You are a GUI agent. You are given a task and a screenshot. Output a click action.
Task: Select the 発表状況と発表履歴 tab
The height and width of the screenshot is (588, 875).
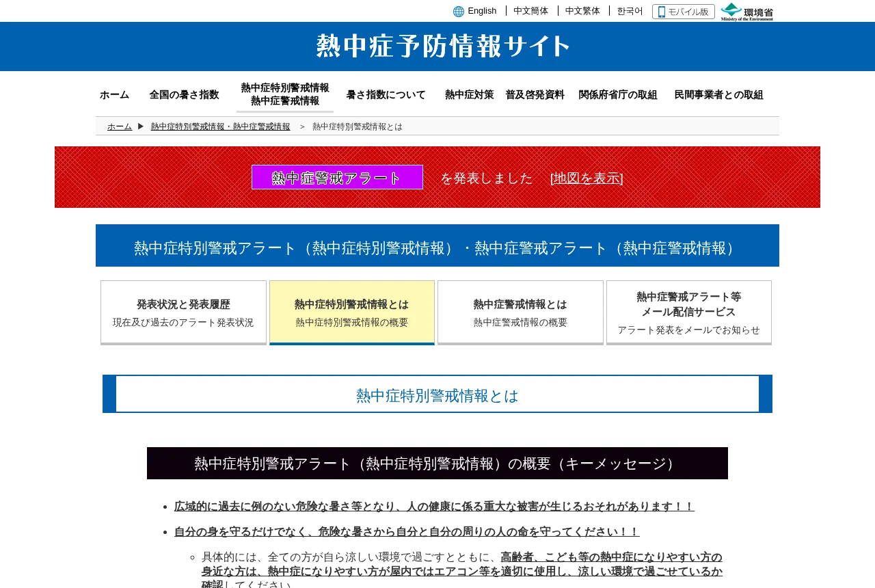coord(183,312)
